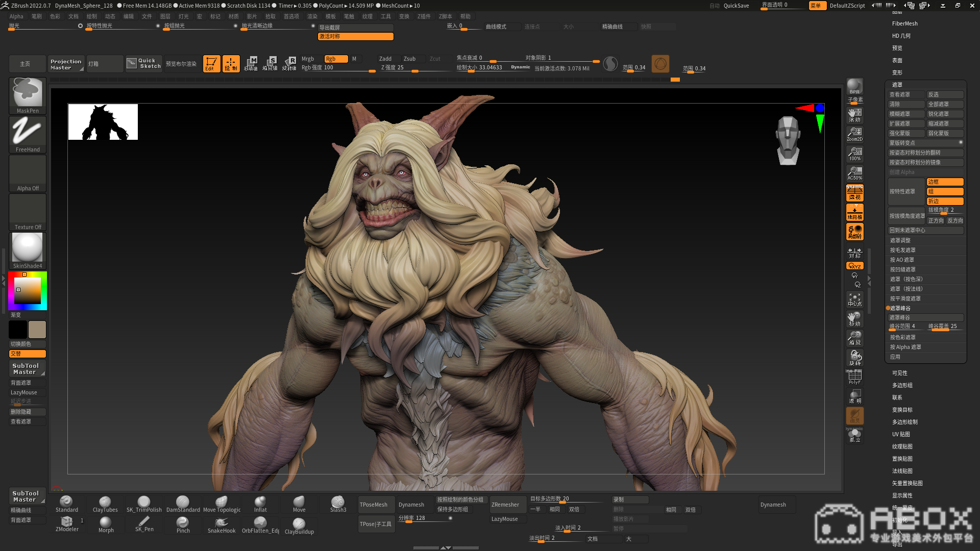Expand the FiberMesh section

point(904,24)
